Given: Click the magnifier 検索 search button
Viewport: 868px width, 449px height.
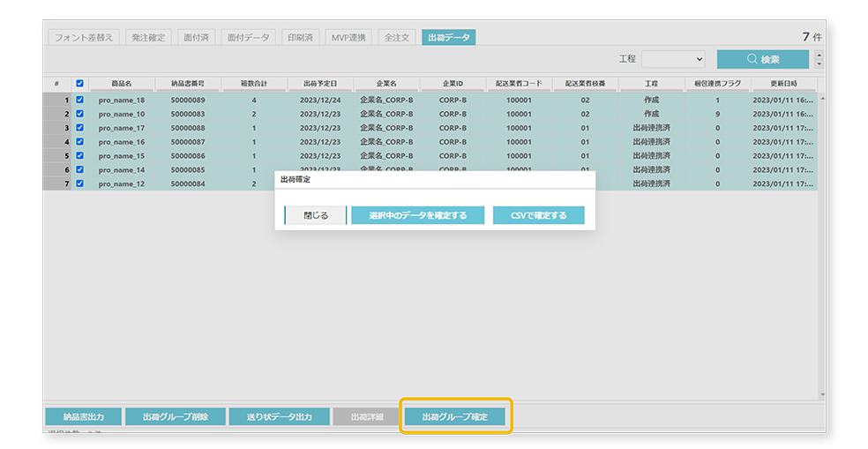Looking at the screenshot, I should (762, 59).
